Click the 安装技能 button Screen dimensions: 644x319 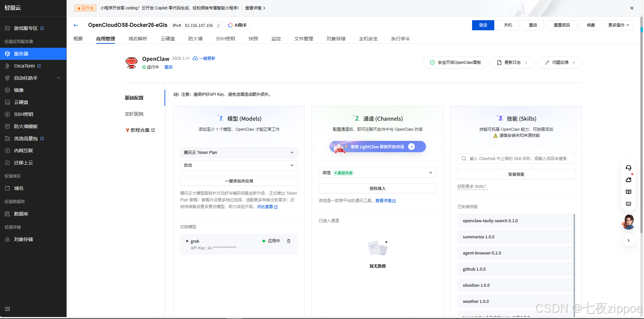click(516, 174)
